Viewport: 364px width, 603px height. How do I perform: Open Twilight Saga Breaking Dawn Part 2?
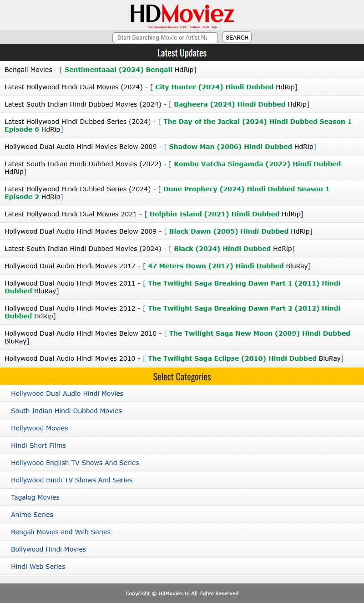click(x=172, y=312)
